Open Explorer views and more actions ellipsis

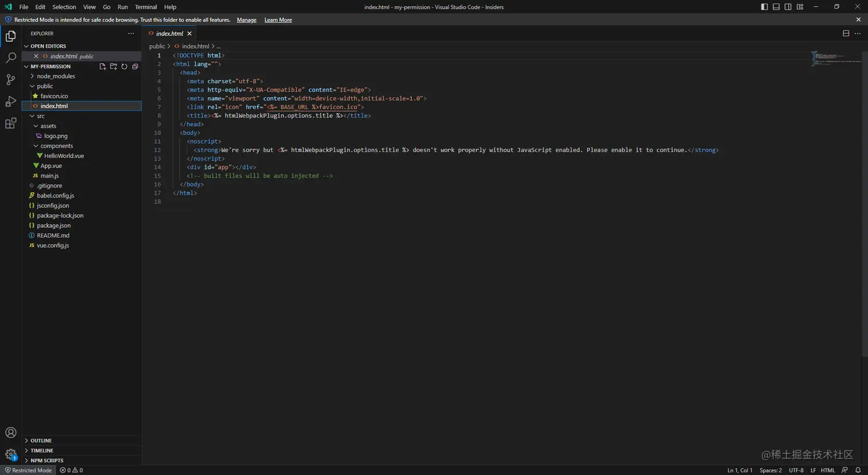coord(131,33)
